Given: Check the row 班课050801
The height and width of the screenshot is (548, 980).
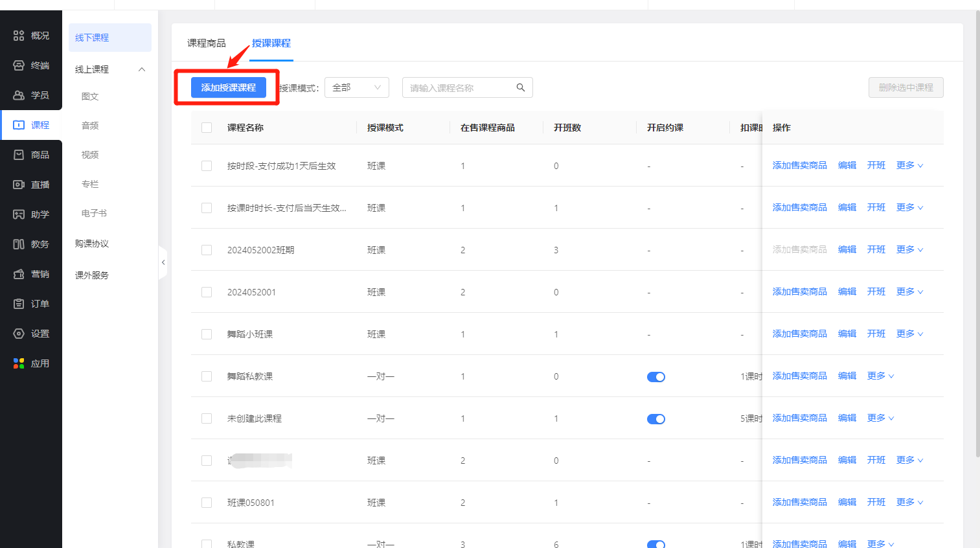Looking at the screenshot, I should (x=207, y=503).
